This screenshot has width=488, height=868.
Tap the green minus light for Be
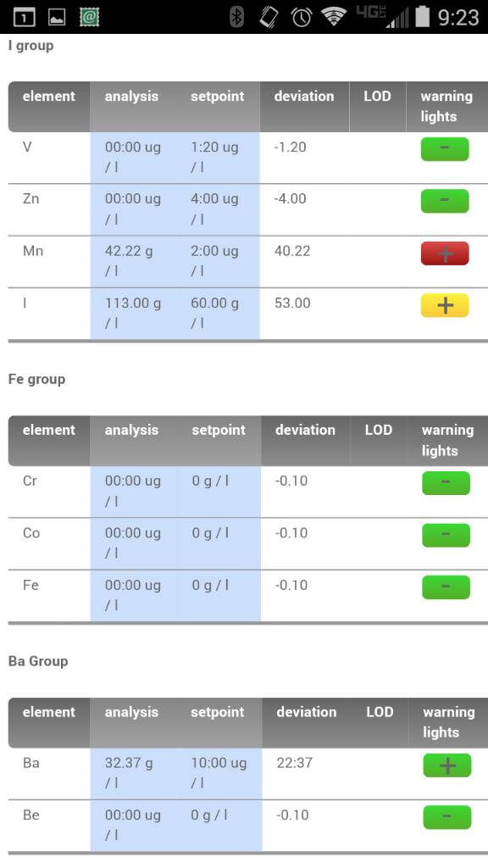pyautogui.click(x=447, y=817)
